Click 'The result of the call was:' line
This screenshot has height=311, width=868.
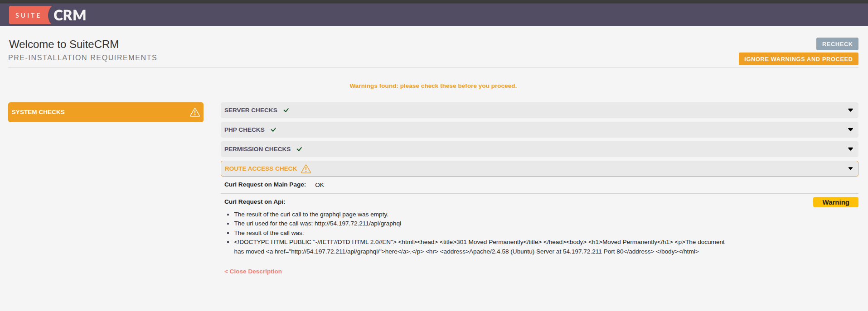269,233
